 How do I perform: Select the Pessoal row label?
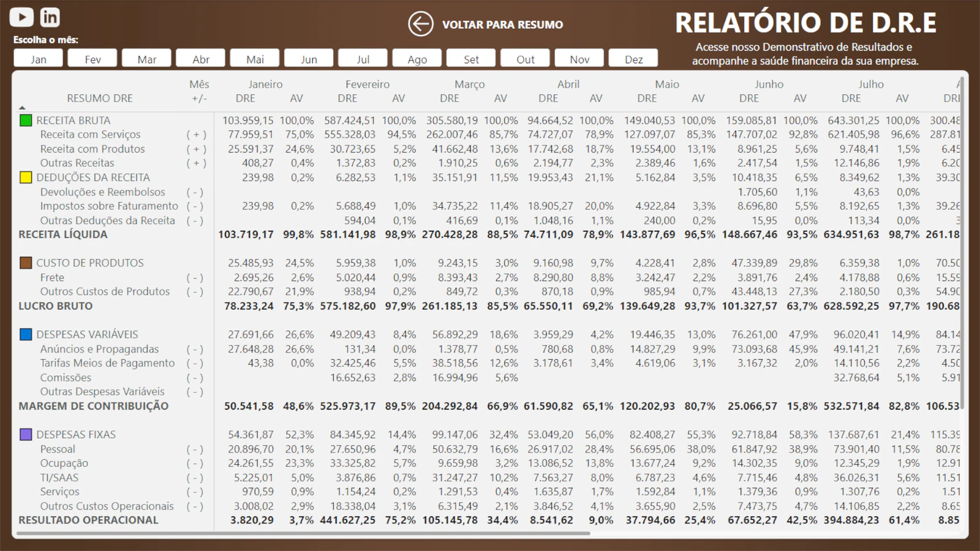pos(58,449)
